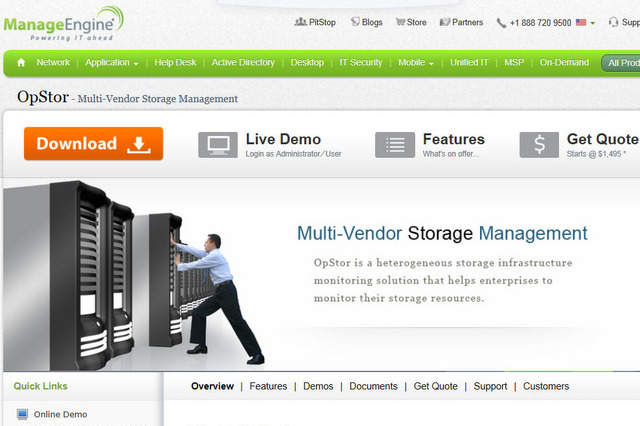Screen dimensions: 640x426
Task: Open the Blogs link
Action: [x=372, y=22]
